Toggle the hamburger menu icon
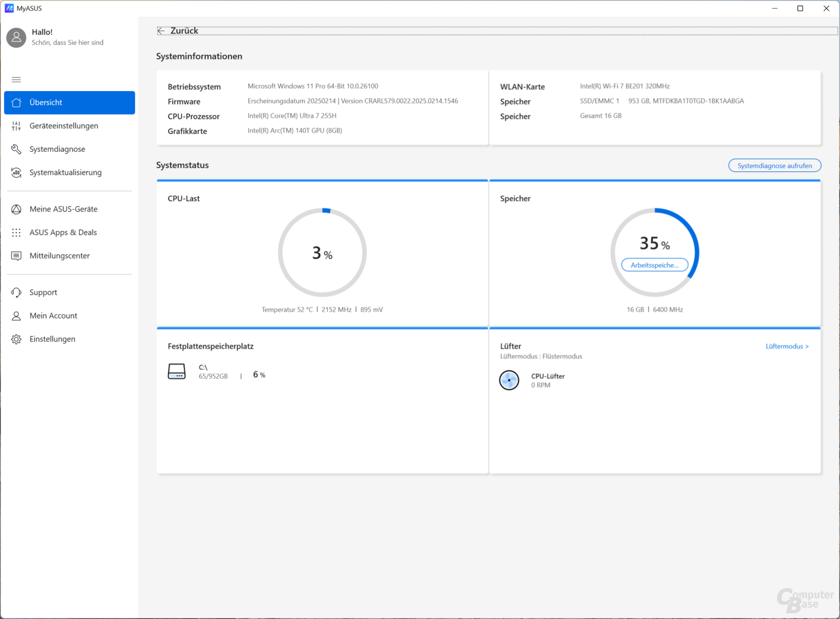The width and height of the screenshot is (840, 619). pyautogui.click(x=16, y=80)
